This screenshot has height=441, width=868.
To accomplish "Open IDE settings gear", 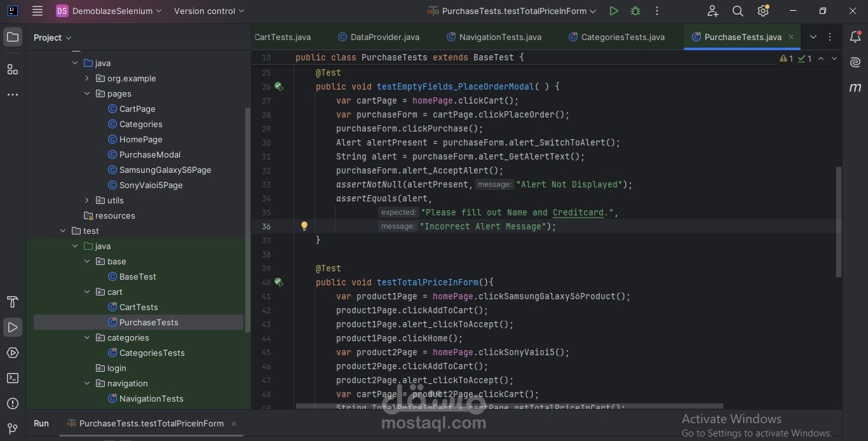I will click(x=763, y=11).
